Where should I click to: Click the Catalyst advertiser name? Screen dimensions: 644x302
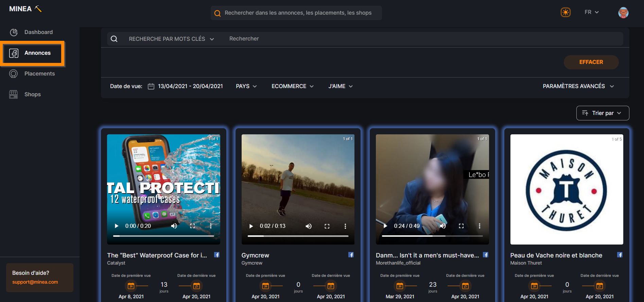(x=116, y=263)
